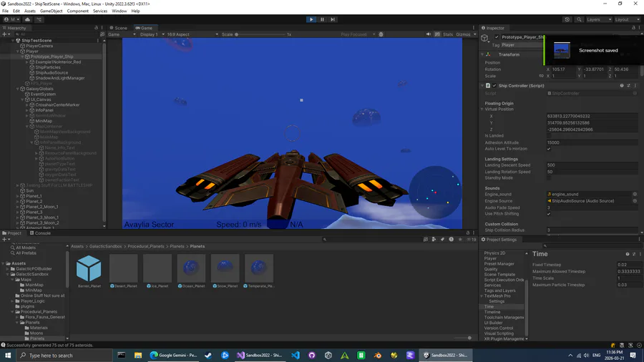Switch to the Scene tab
This screenshot has height=362, width=644.
(x=118, y=28)
